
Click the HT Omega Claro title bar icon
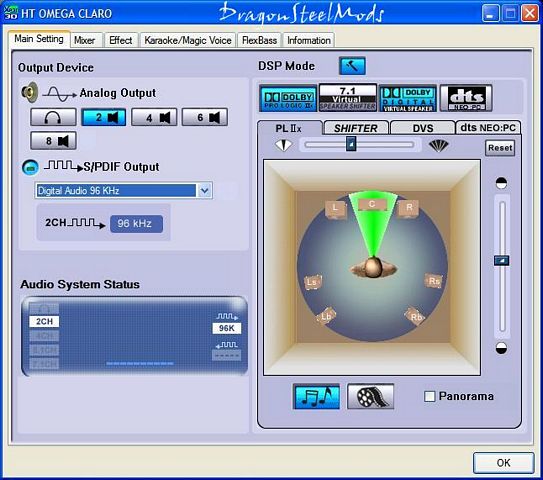10,13
